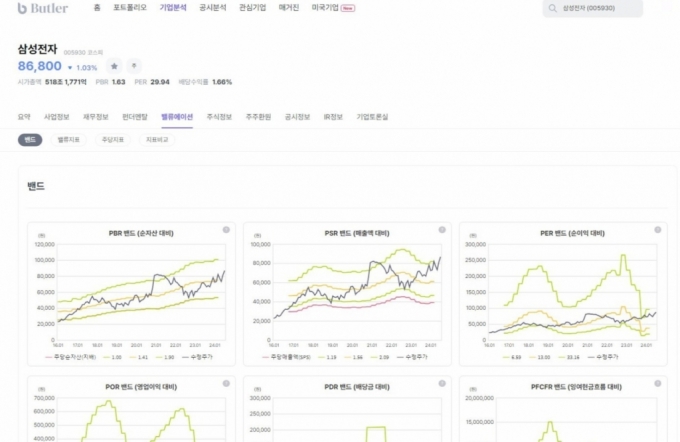Image resolution: width=680 pixels, height=442 pixels.
Task: Open info icon on PFCFR 밴드 chart
Action: 658,383
